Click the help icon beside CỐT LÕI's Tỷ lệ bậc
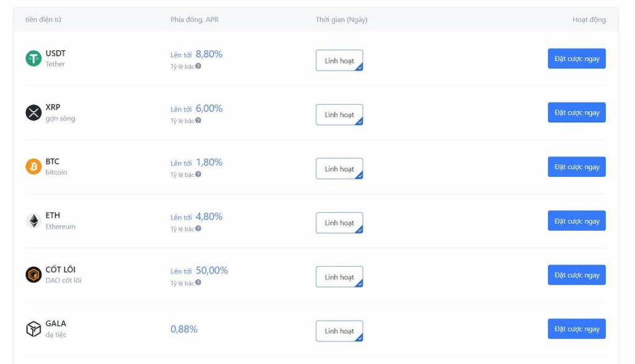 coord(197,282)
